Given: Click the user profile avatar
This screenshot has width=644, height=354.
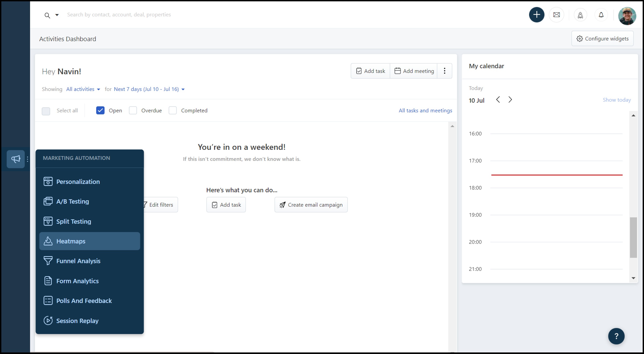Looking at the screenshot, I should click(x=627, y=16).
